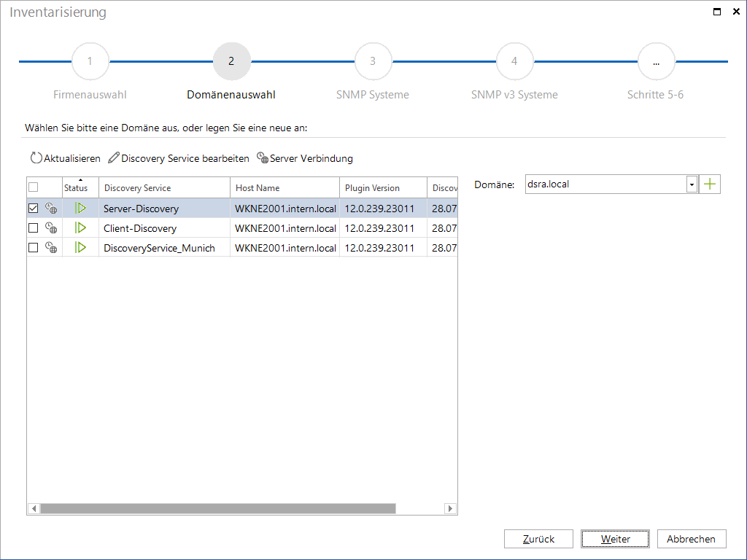Click the horizontal scrollbar thumb
Viewport: 747px width, 560px height.
(x=218, y=508)
